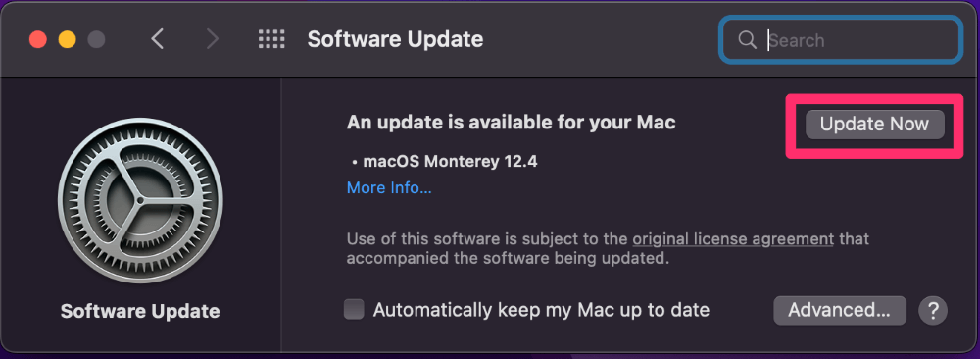Click the Update Now button
The image size is (980, 359).
coord(874,125)
